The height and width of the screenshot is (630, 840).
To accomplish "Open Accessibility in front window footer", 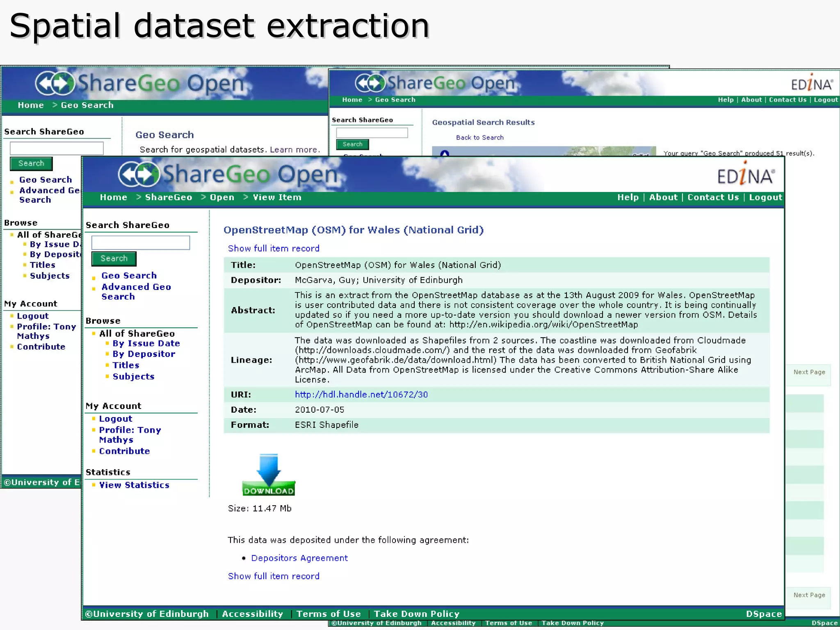I will click(253, 614).
